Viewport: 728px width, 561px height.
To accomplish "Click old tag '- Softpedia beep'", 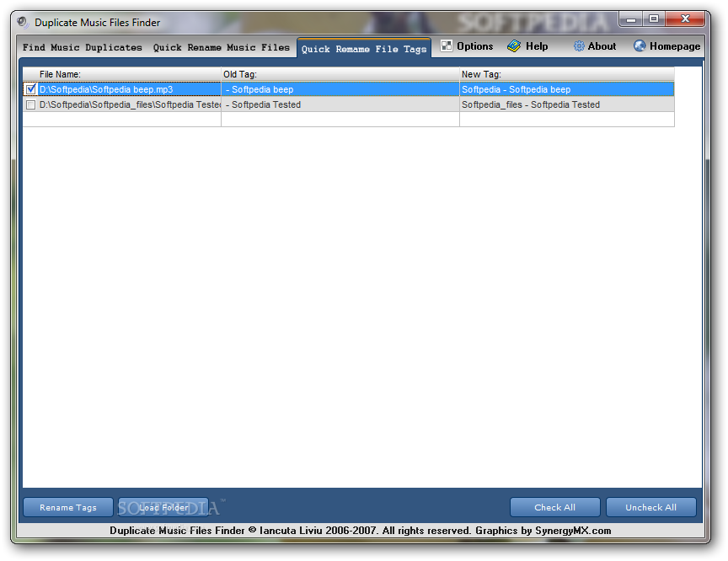I will coord(260,89).
